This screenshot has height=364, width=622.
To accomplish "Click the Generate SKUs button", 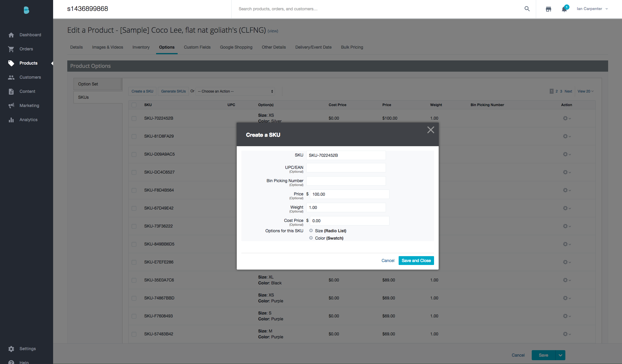I will click(x=173, y=91).
